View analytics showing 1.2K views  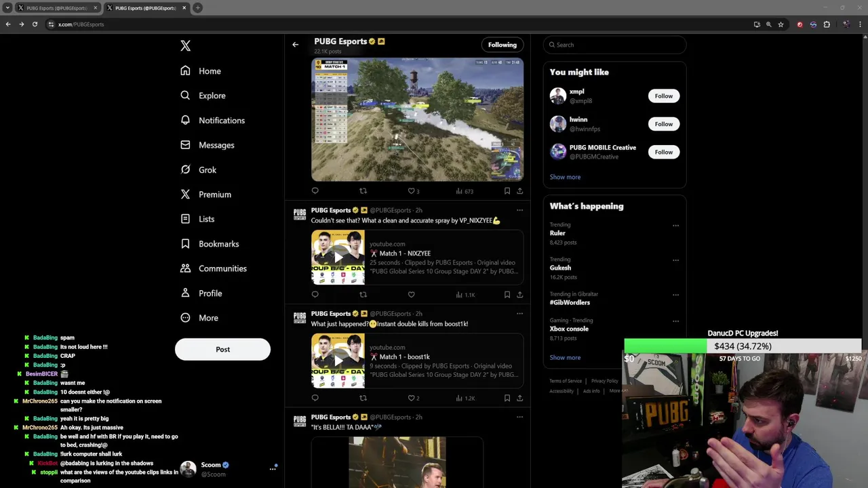[465, 398]
